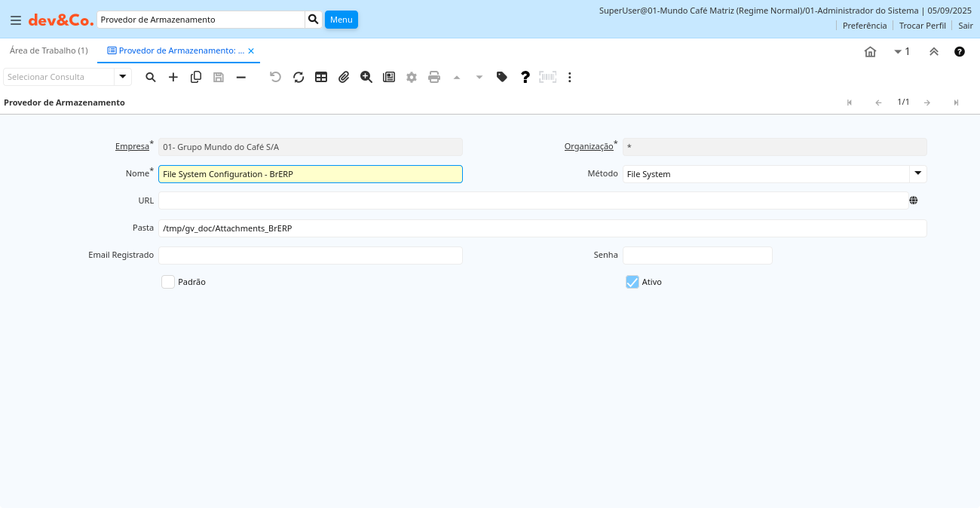
Task: Click the New Record plus icon
Action: (173, 77)
